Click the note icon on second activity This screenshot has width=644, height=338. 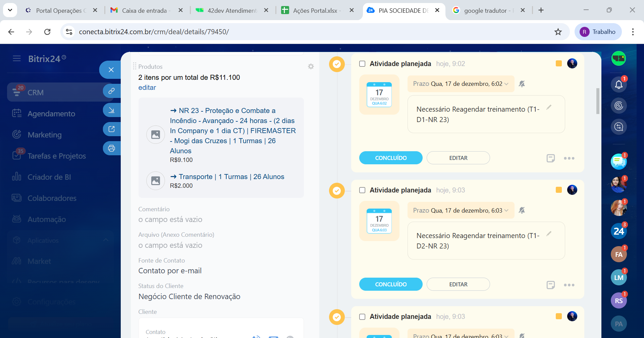[x=550, y=285]
